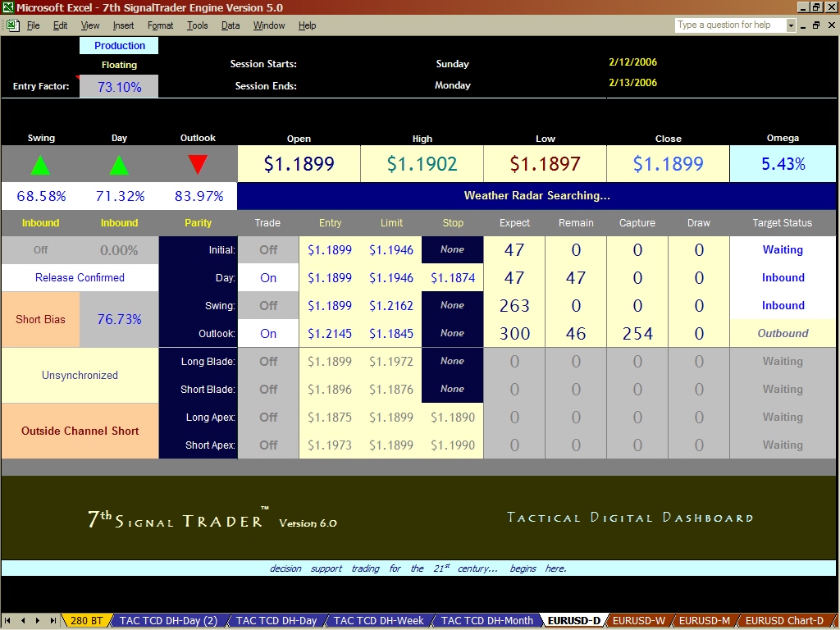The height and width of the screenshot is (630, 840).
Task: Click the Weather Radar Searching status bar
Action: [x=536, y=195]
